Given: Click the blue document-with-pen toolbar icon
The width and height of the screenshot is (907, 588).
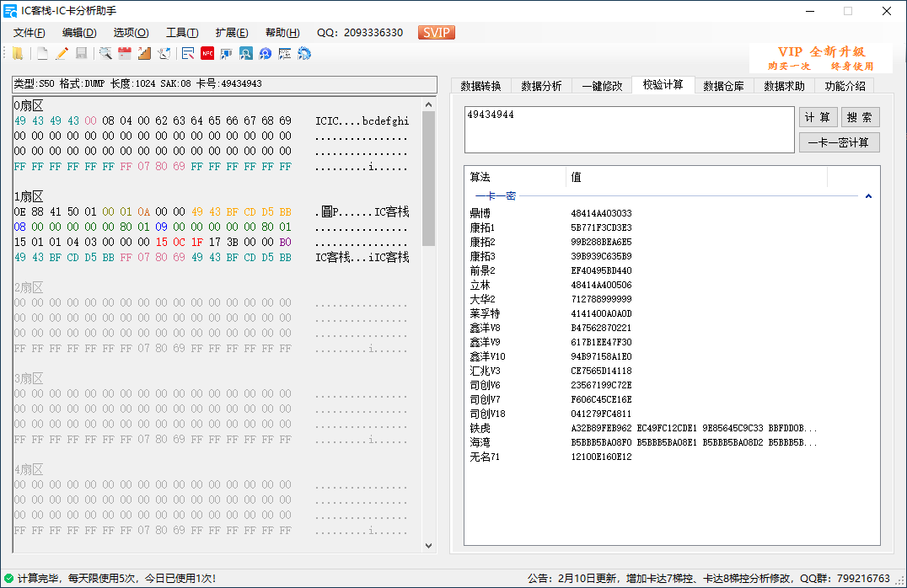Looking at the screenshot, I should 188,54.
